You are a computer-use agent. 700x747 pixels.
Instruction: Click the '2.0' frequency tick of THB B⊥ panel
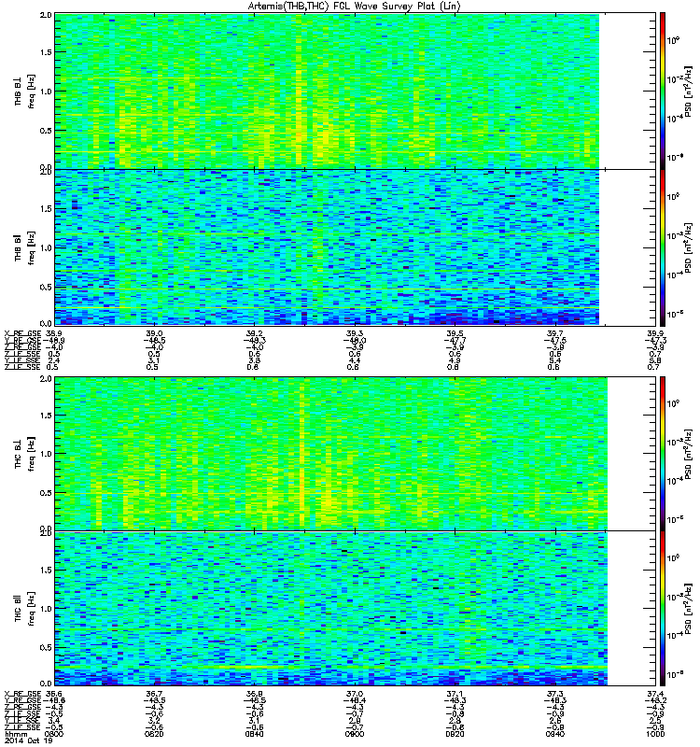[46, 15]
